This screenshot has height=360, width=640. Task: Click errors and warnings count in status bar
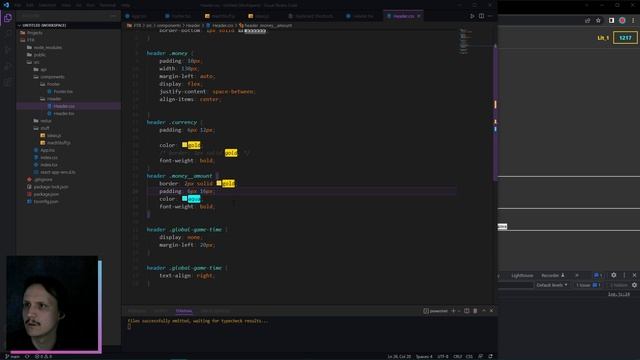43,356
